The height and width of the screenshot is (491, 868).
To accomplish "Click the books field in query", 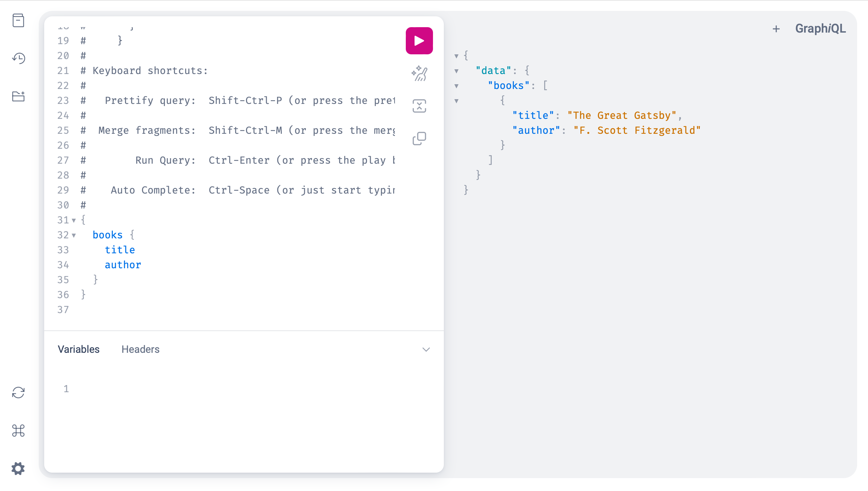I will click(x=107, y=235).
